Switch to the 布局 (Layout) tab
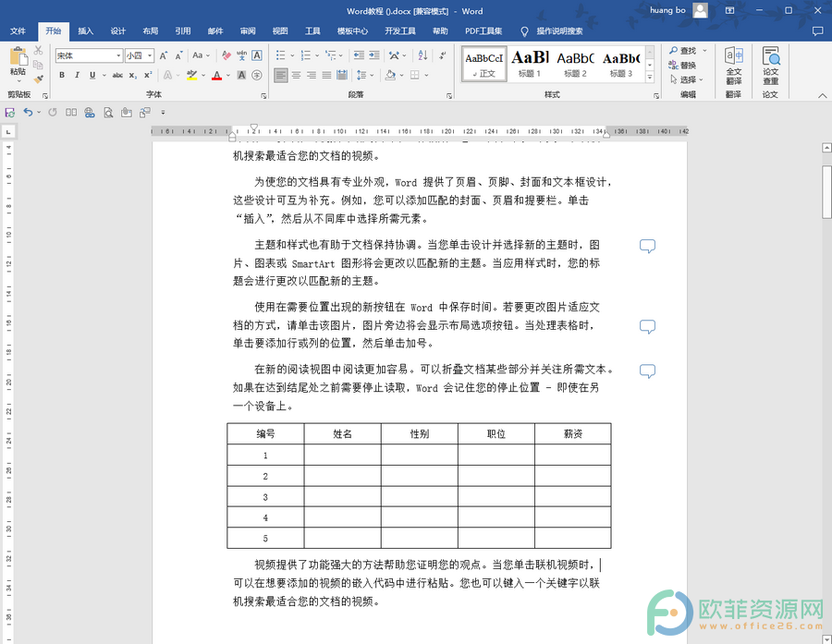 coord(150,30)
